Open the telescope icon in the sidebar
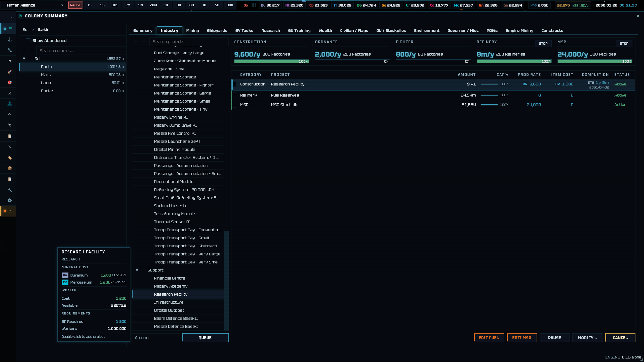 coord(10,125)
